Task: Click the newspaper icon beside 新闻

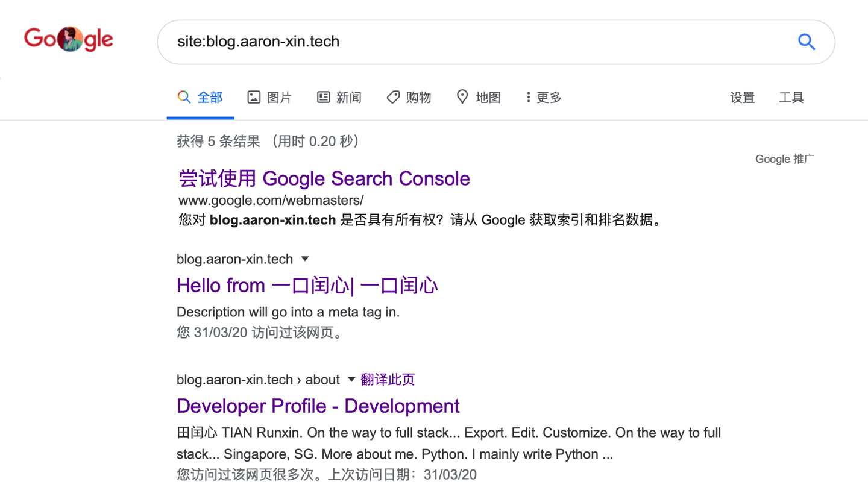Action: coord(324,97)
